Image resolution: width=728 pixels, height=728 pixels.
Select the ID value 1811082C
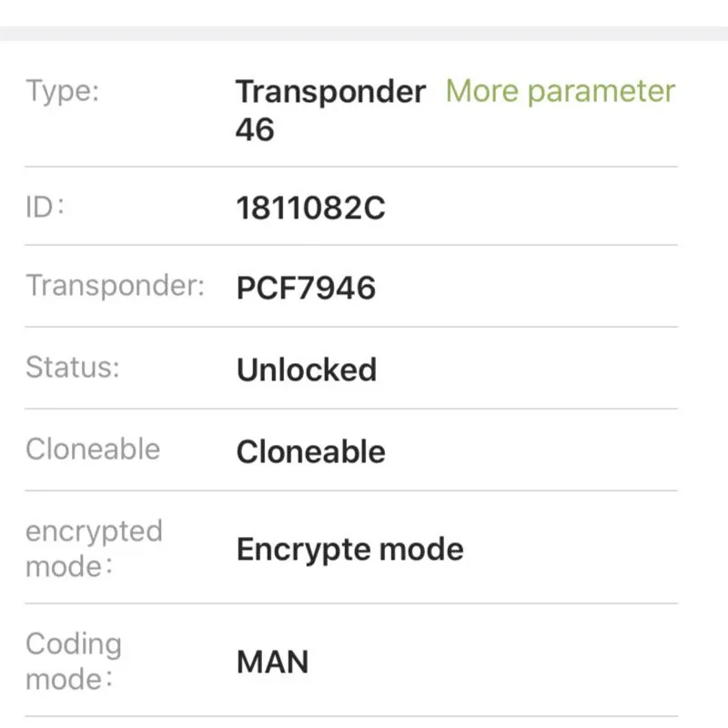coord(310,207)
